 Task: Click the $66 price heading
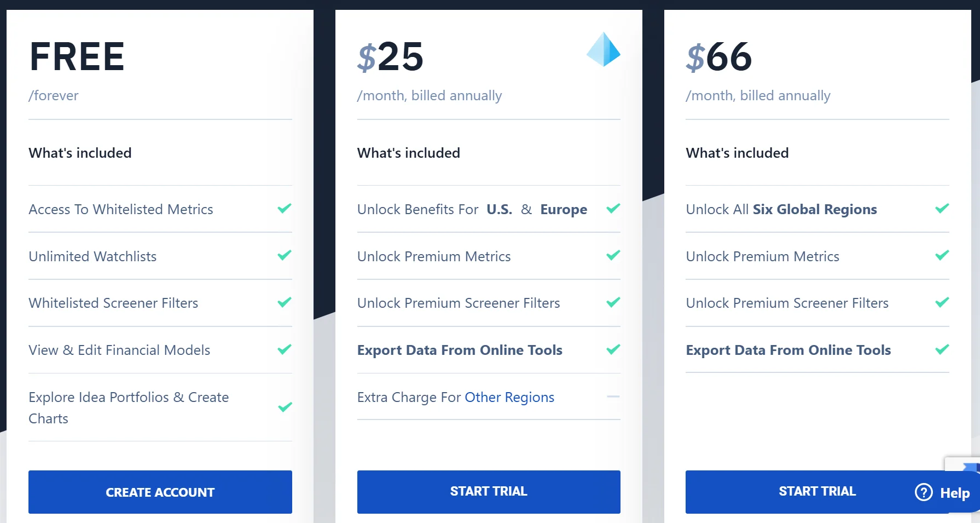[x=719, y=56]
